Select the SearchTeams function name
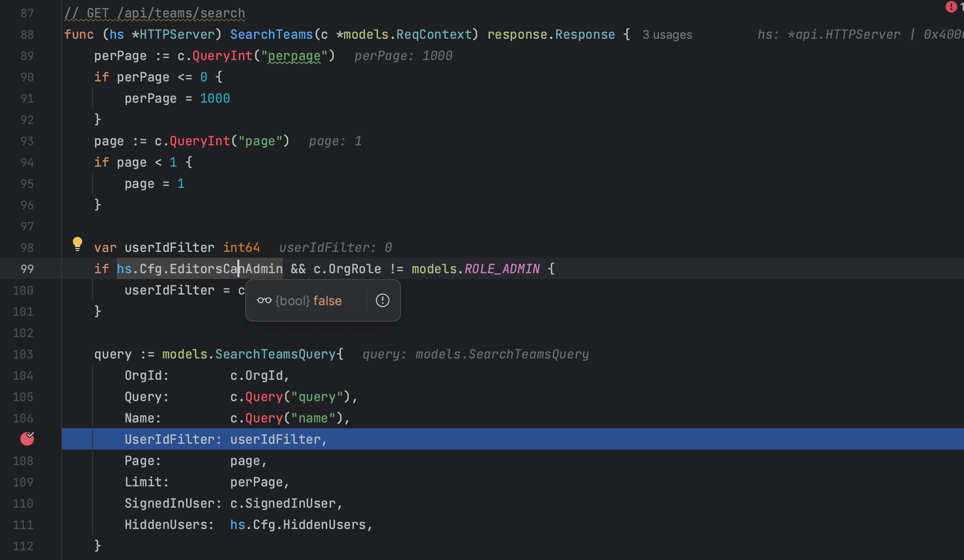964x560 pixels. tap(271, 34)
